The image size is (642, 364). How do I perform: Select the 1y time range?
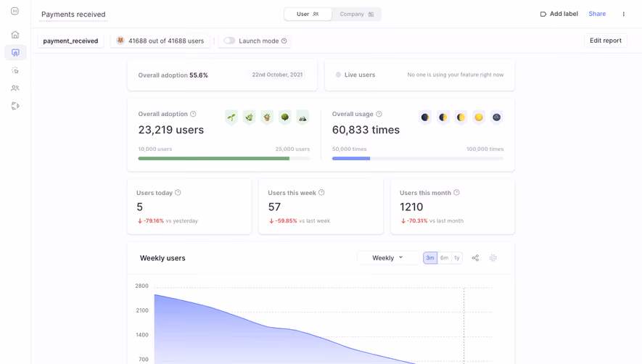[457, 258]
